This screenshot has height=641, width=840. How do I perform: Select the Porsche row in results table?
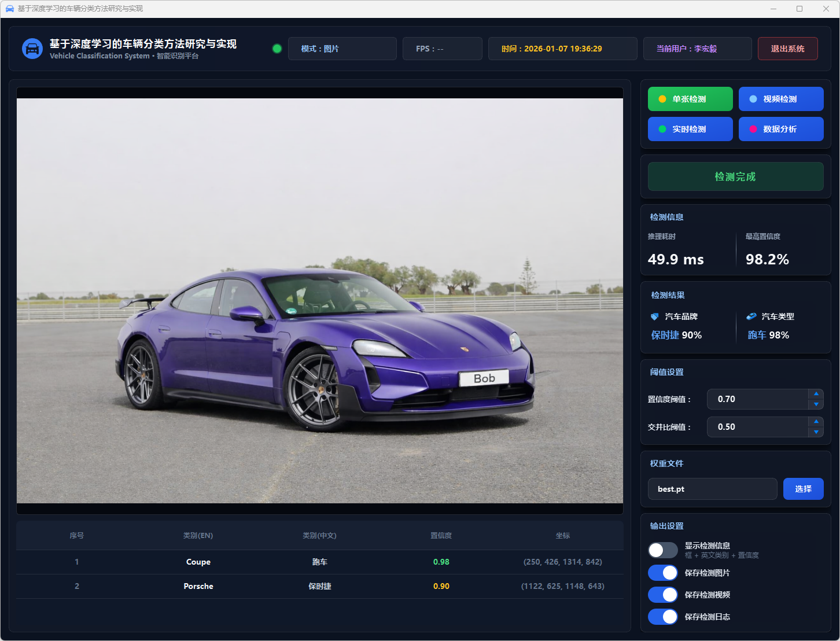(320, 586)
